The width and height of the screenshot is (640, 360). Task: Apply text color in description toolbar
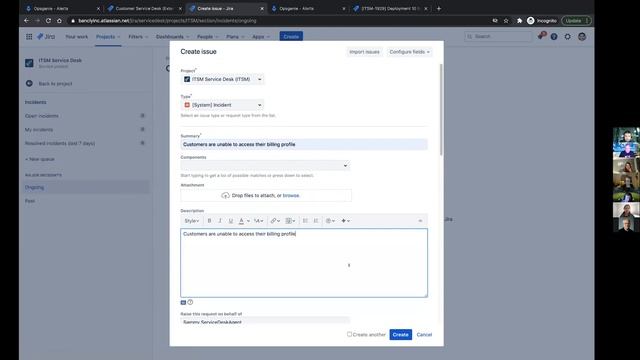[x=241, y=221]
